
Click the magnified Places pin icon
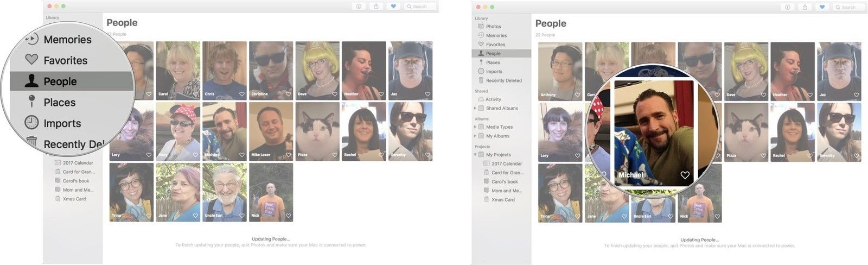pyautogui.click(x=32, y=102)
